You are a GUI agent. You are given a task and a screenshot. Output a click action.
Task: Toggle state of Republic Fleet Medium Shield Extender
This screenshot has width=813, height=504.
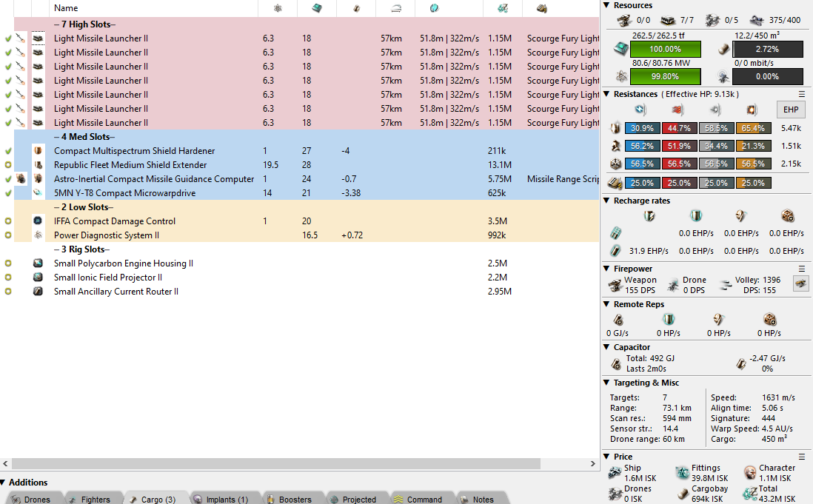[x=7, y=165]
